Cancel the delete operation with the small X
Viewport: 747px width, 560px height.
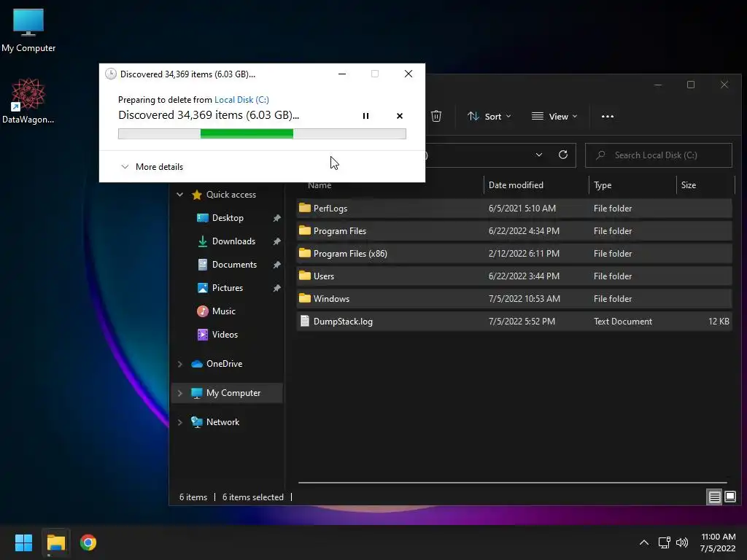pos(400,116)
